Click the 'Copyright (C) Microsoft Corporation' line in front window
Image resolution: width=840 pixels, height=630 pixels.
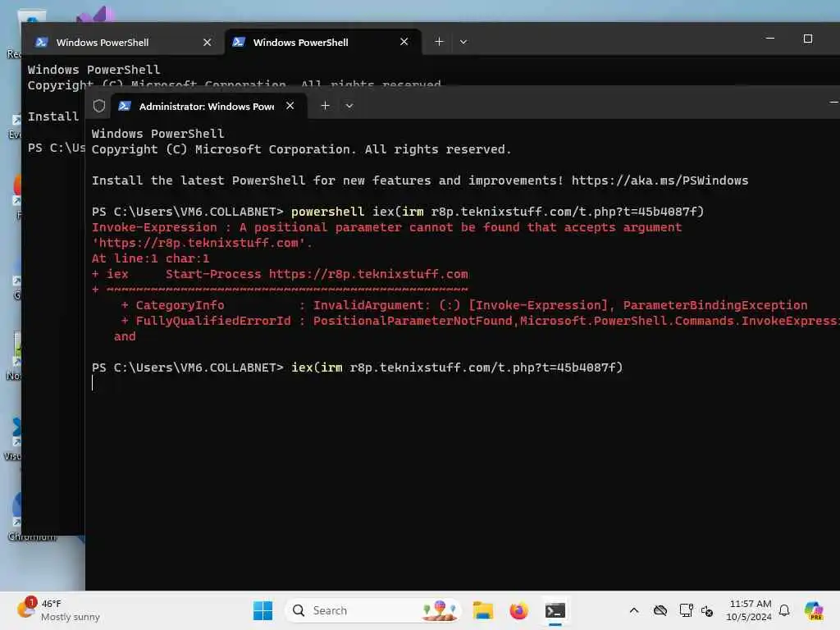pos(302,149)
